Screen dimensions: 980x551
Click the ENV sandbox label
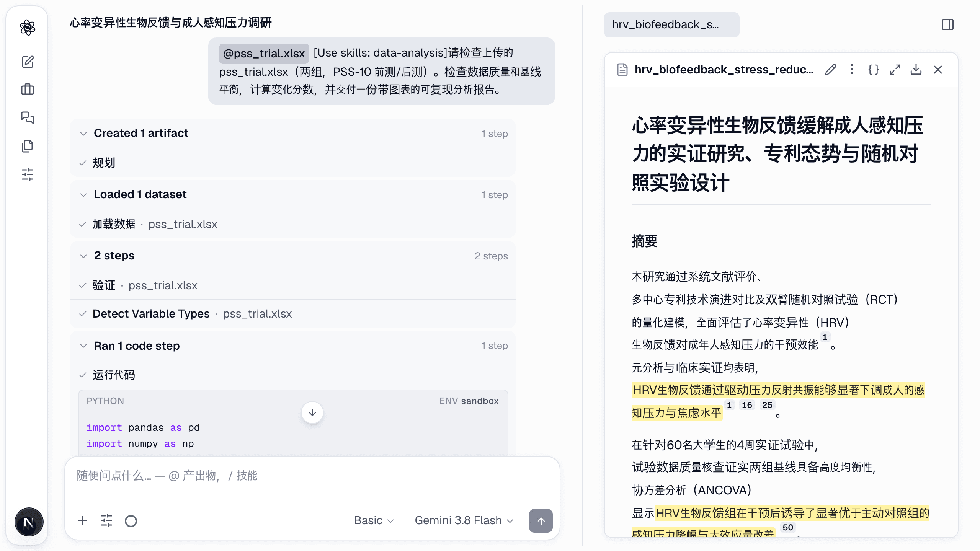click(469, 401)
